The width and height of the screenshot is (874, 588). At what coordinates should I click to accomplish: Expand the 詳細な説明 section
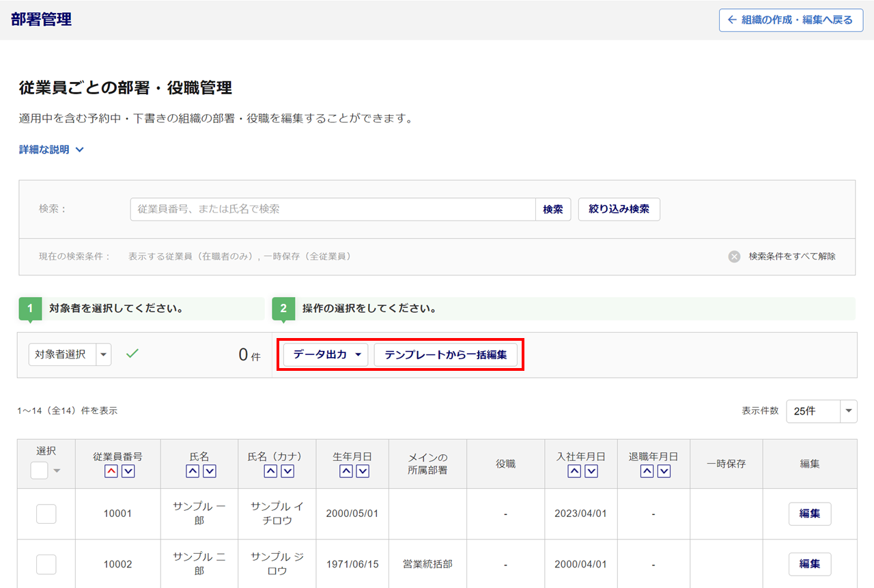tap(51, 150)
